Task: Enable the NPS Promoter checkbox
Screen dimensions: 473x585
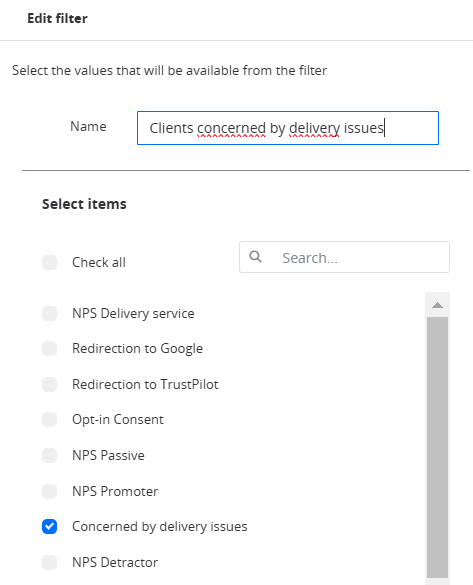Action: pos(50,491)
